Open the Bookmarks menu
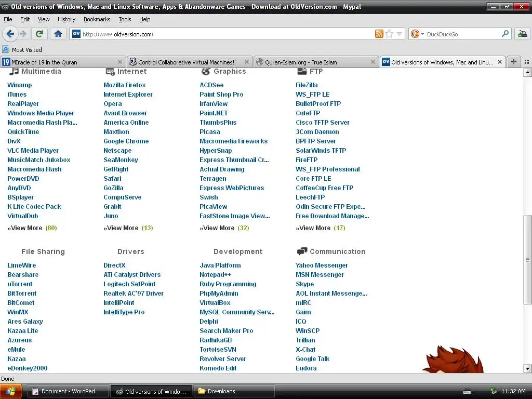The height and width of the screenshot is (399, 532). 97,19
